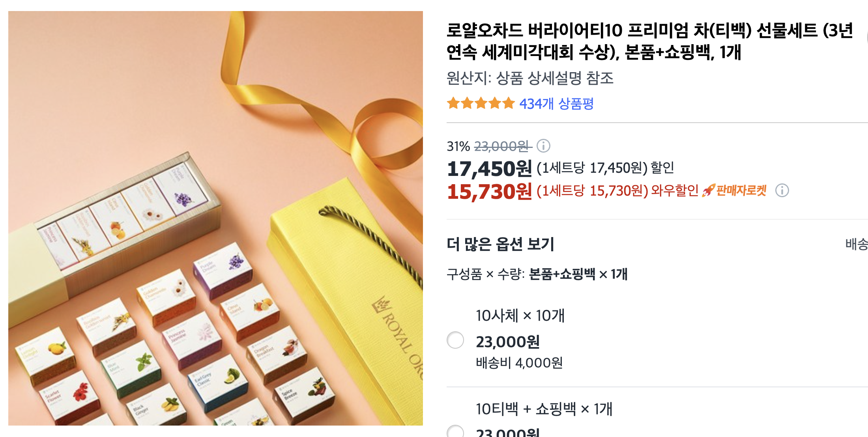868x437 pixels.
Task: Select the 10티백 + 쇼핑백 × 1개 radio button
Action: pyautogui.click(x=455, y=431)
